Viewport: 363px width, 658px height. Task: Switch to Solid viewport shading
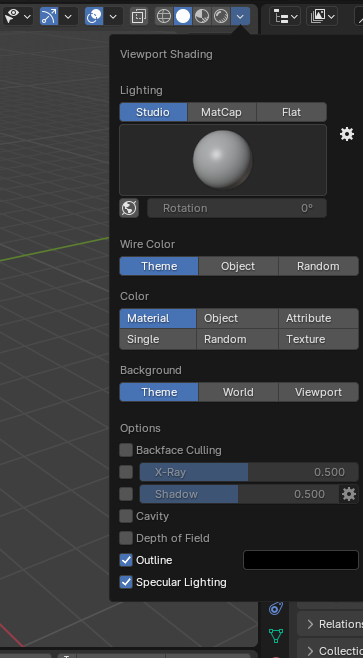[x=183, y=16]
